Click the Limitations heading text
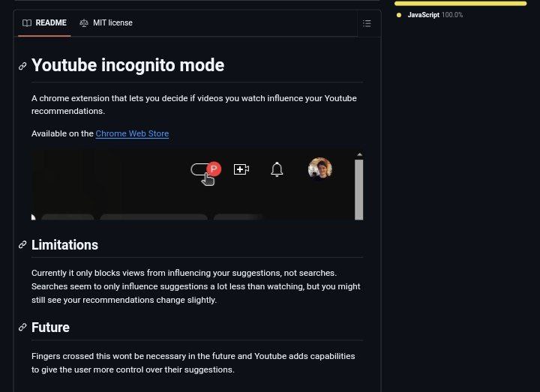This screenshot has width=540, height=392. point(64,245)
